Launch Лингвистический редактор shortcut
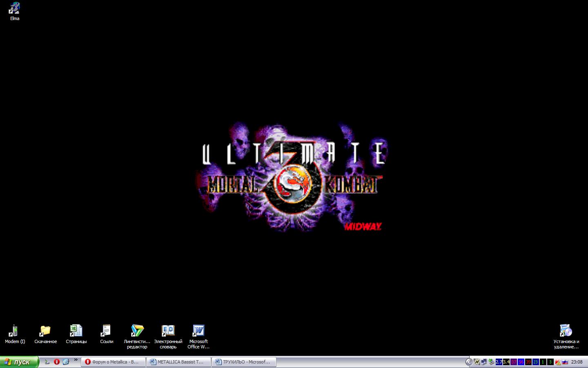The height and width of the screenshot is (368, 588). (137, 330)
